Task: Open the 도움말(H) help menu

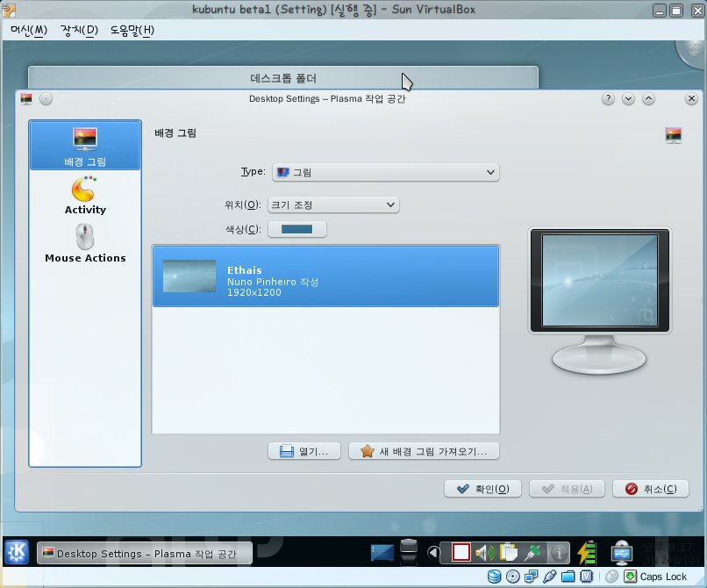Action: pos(132,30)
